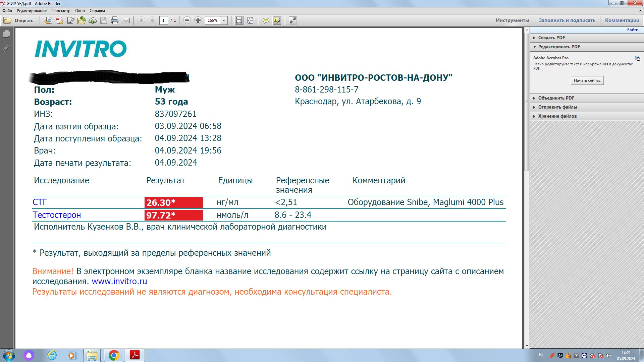Show the attachments paperclip panel
Viewport: 644px width, 362px height.
(6, 48)
